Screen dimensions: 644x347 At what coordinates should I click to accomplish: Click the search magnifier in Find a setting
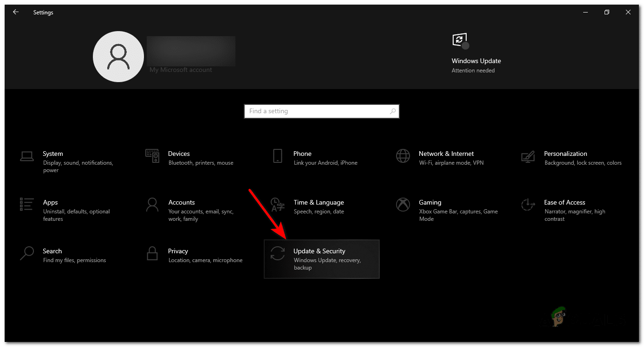tap(392, 111)
